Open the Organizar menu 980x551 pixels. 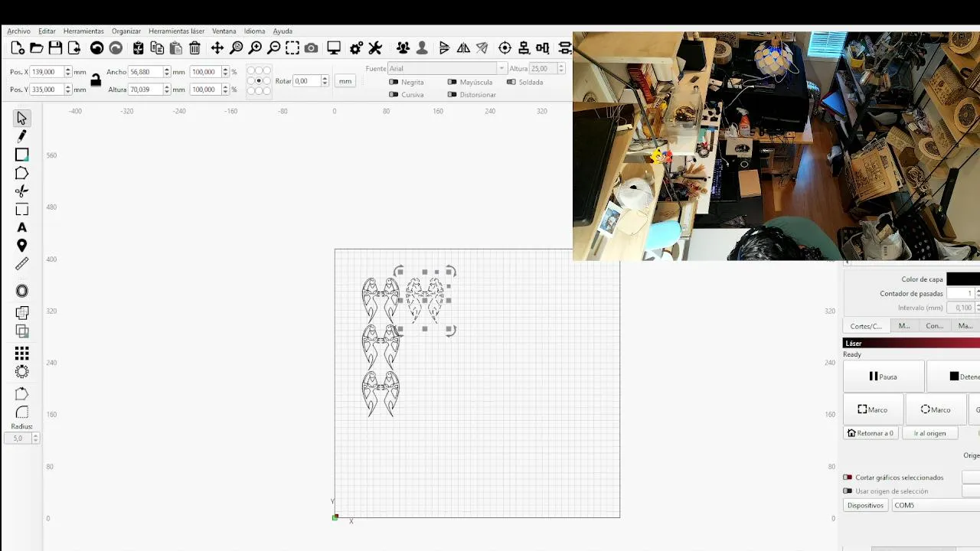click(126, 31)
